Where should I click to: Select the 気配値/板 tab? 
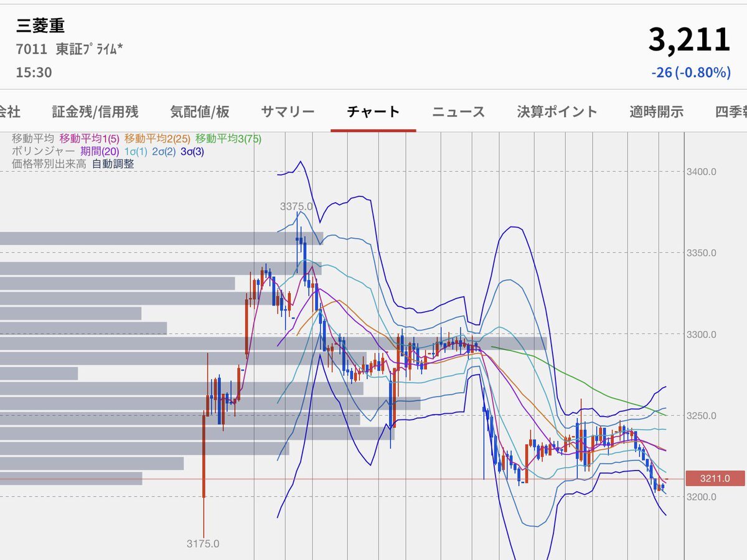(200, 112)
